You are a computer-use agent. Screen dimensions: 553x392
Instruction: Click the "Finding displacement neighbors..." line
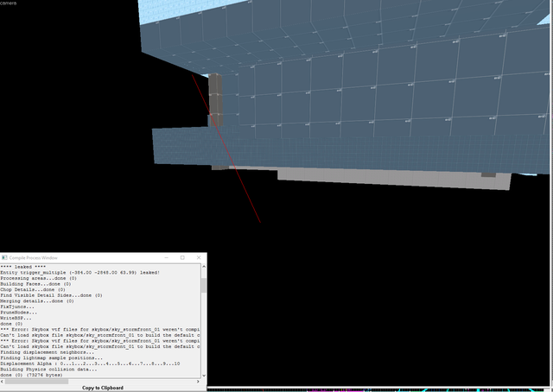pyautogui.click(x=48, y=352)
